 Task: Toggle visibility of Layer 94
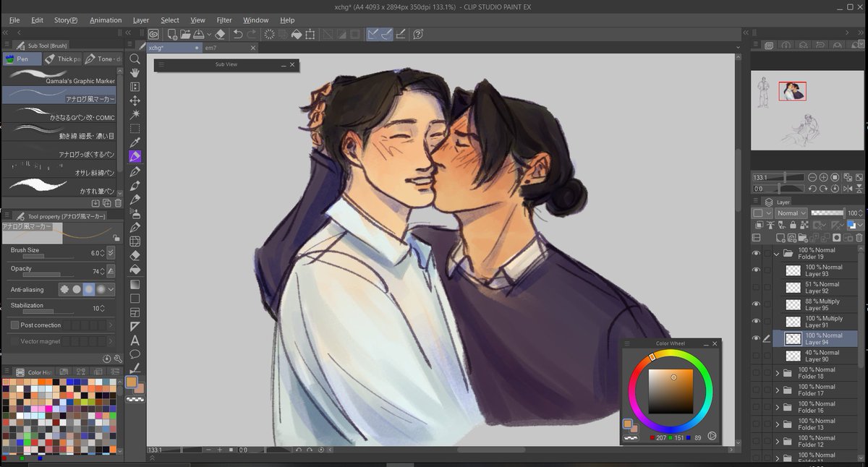756,338
